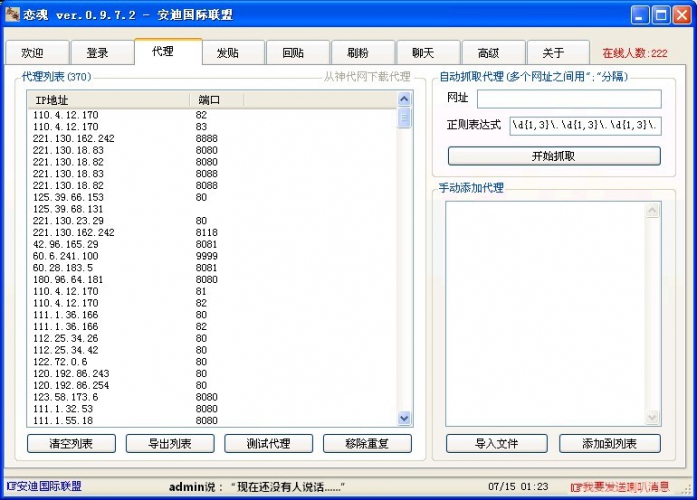
Task: Go to the 聊天 tab
Action: [x=428, y=53]
